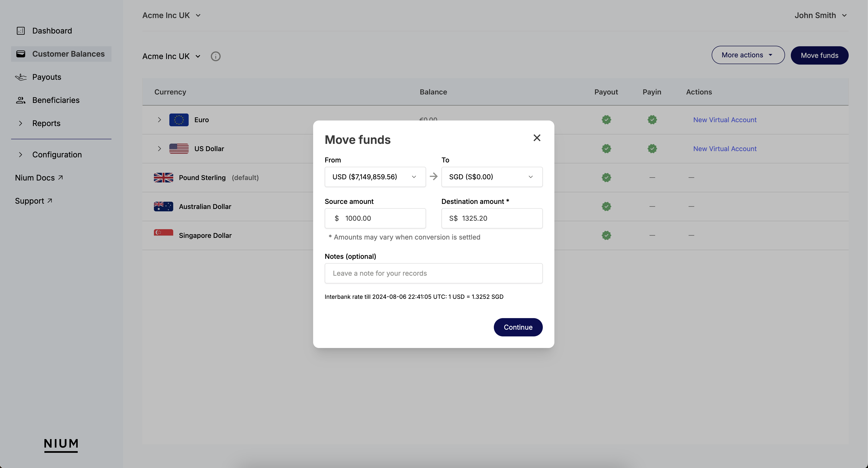Click the Australian Dollar flag icon
868x468 pixels.
pyautogui.click(x=163, y=206)
